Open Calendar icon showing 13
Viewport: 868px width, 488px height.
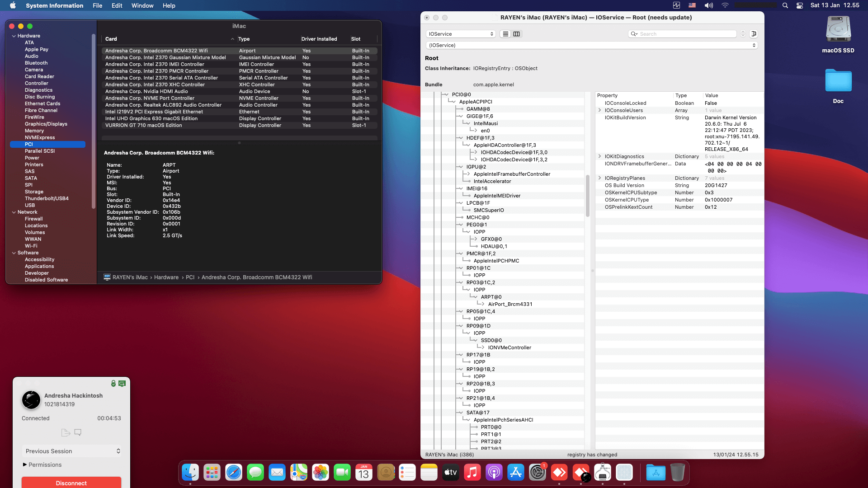pyautogui.click(x=364, y=473)
